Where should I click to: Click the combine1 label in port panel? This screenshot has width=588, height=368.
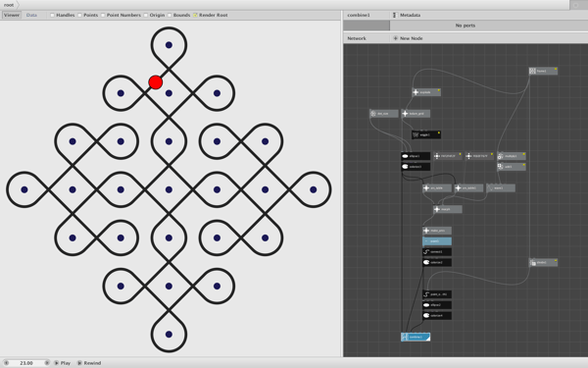(359, 15)
